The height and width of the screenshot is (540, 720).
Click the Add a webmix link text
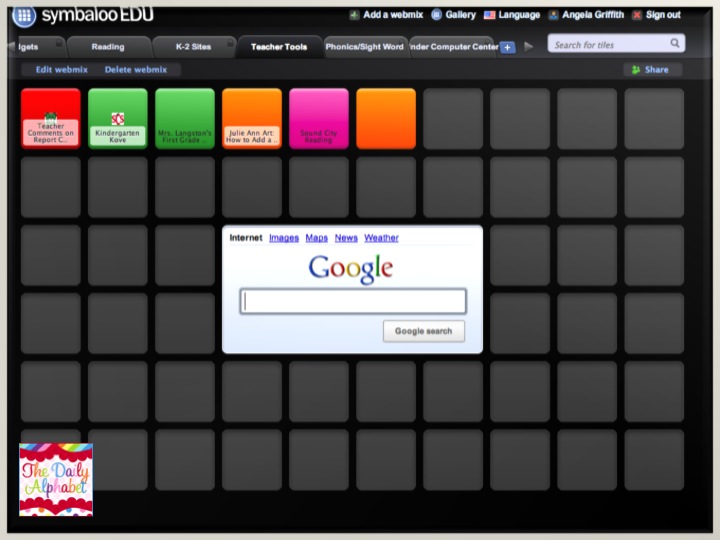click(393, 15)
